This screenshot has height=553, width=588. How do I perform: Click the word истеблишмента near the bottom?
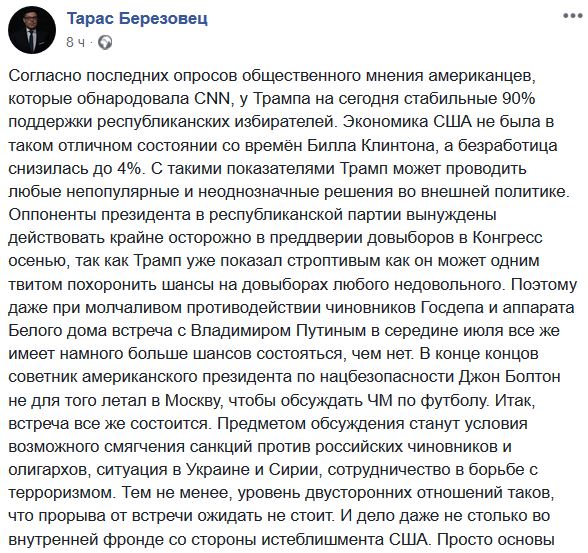(x=322, y=539)
